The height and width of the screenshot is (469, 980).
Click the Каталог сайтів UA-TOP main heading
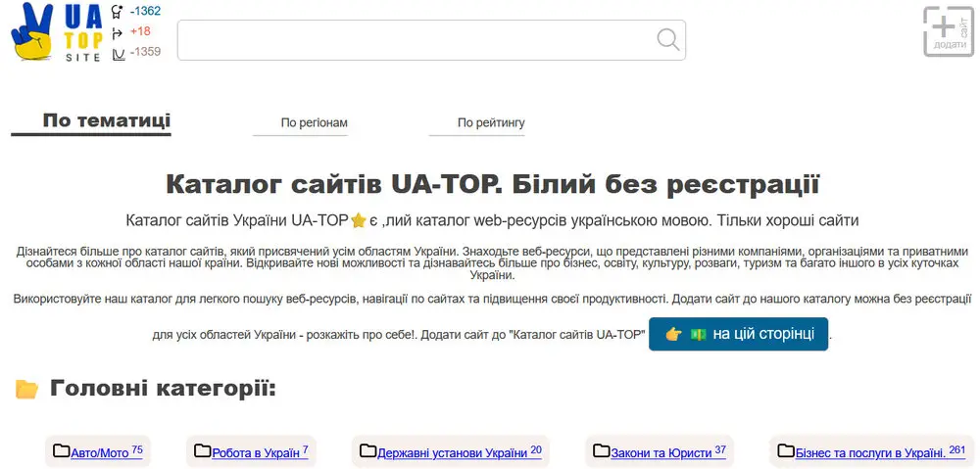click(493, 185)
